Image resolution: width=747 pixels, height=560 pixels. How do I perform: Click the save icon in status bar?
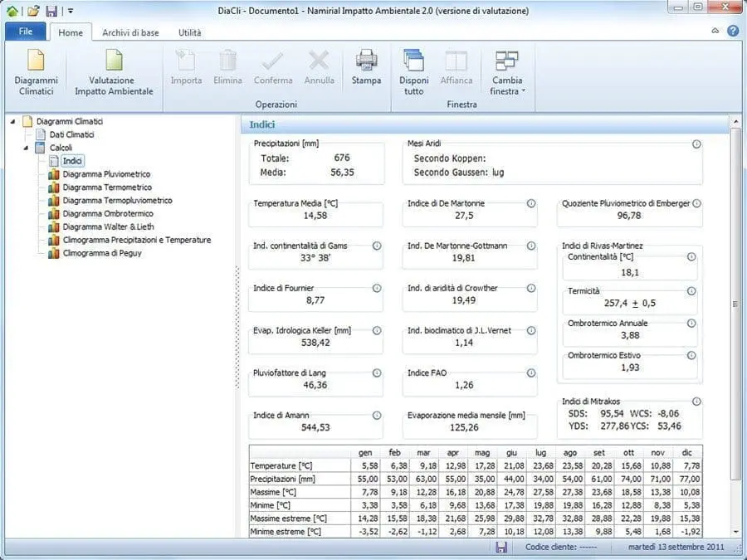point(501,548)
